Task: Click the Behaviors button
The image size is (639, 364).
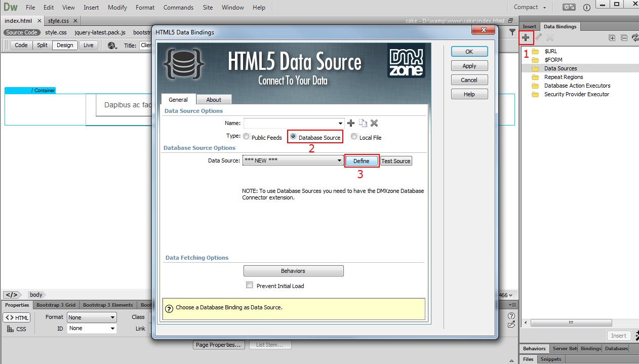Action: click(293, 271)
